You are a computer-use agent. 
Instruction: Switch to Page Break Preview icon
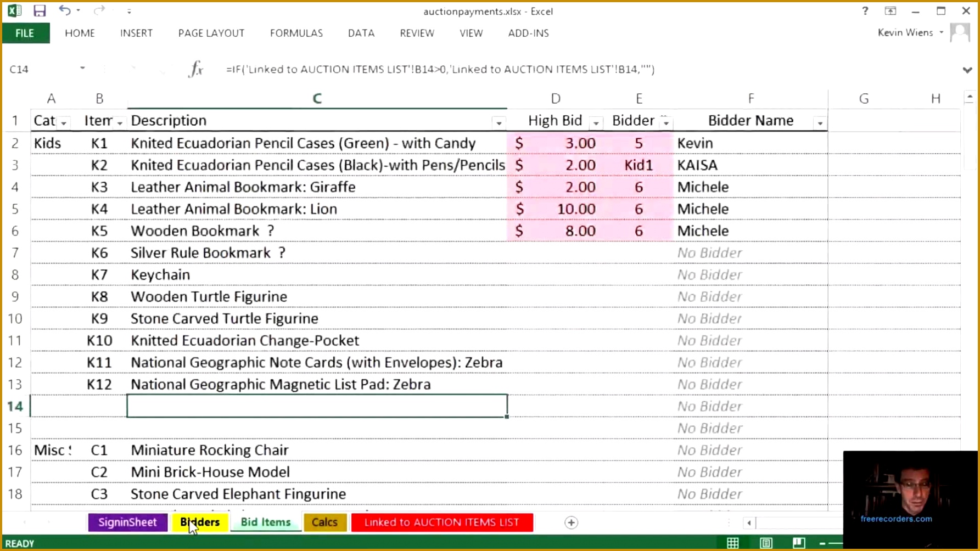pos(799,543)
